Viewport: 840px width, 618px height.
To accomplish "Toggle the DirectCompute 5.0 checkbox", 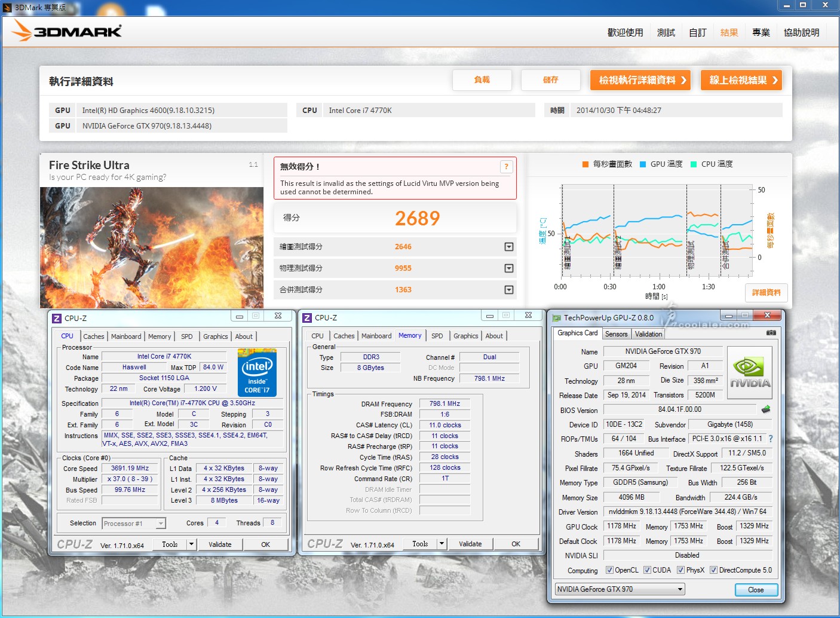I will 713,570.
